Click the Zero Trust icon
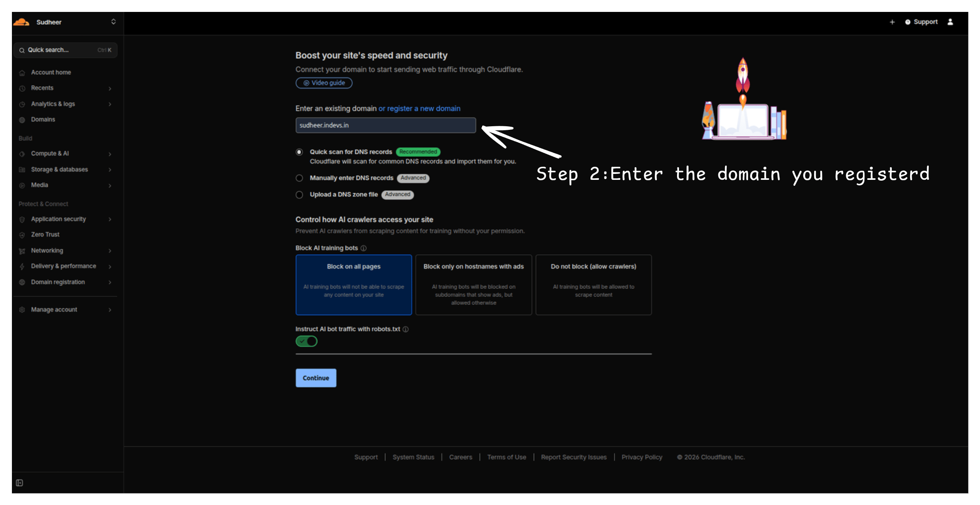Image resolution: width=980 pixels, height=505 pixels. (22, 235)
